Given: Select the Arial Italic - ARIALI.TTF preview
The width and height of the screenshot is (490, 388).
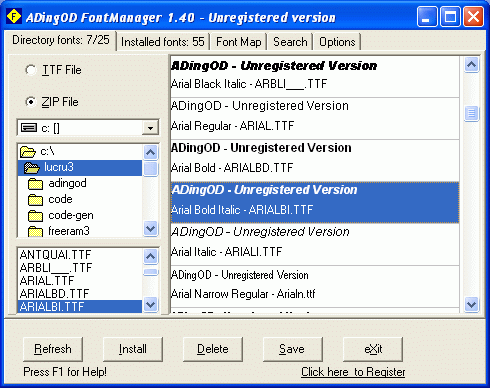Looking at the screenshot, I should pos(315,245).
